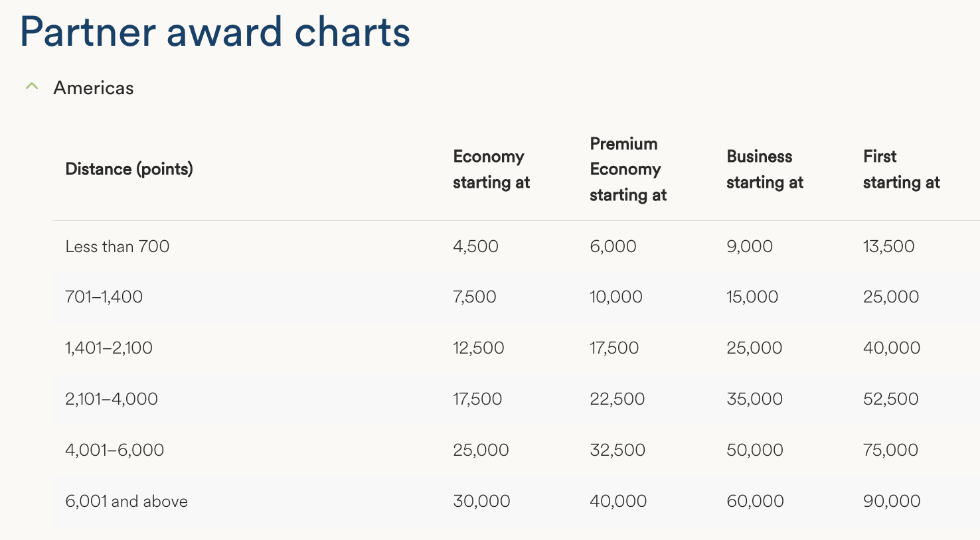Select the Distance (points) column header
This screenshot has height=540, width=980.
(x=129, y=169)
